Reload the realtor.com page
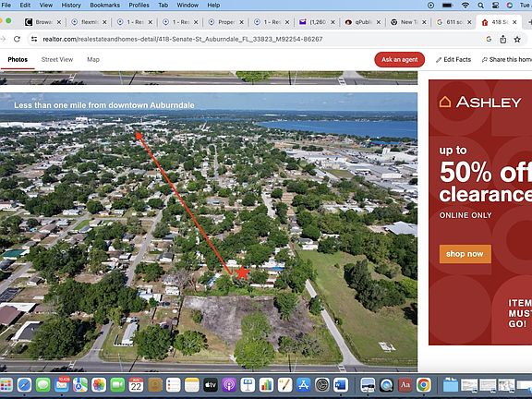 (17, 39)
